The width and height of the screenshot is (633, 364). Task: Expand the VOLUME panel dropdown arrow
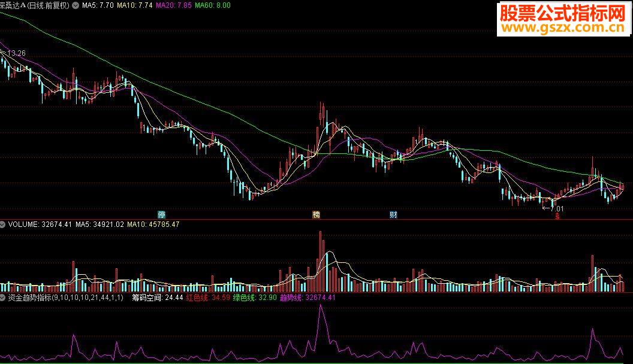point(2,225)
